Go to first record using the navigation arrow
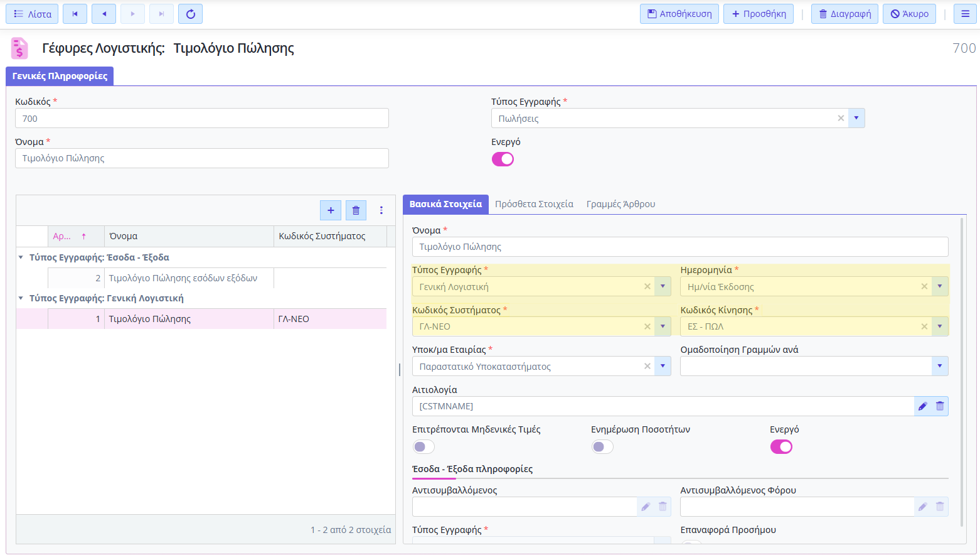The width and height of the screenshot is (980, 560). [75, 14]
